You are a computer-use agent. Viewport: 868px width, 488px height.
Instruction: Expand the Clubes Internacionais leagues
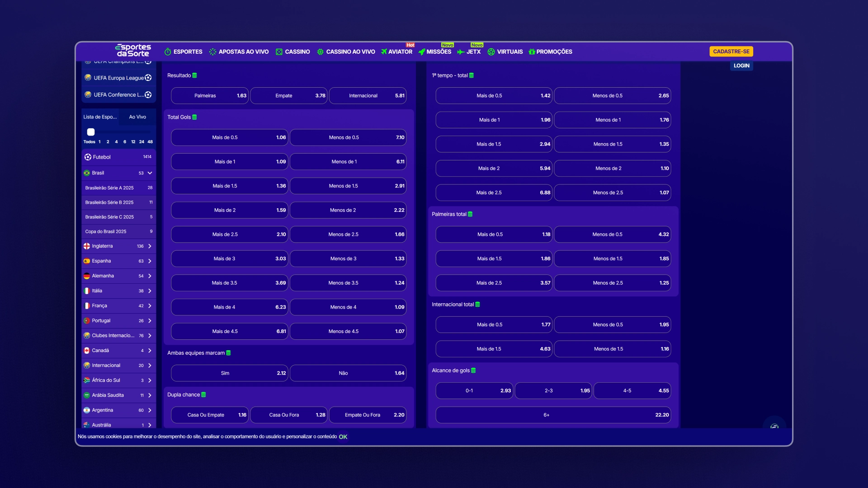click(x=150, y=336)
